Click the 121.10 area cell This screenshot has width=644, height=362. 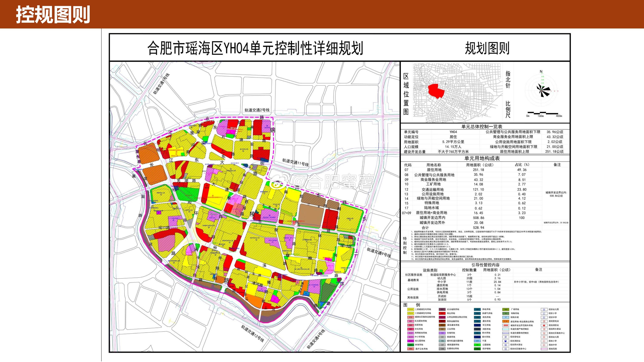click(x=478, y=189)
